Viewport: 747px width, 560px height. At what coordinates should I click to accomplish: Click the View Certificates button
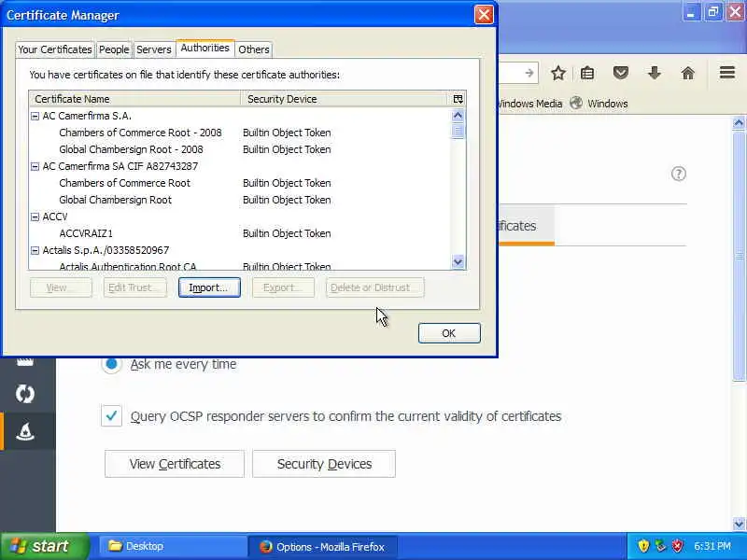pos(175,464)
